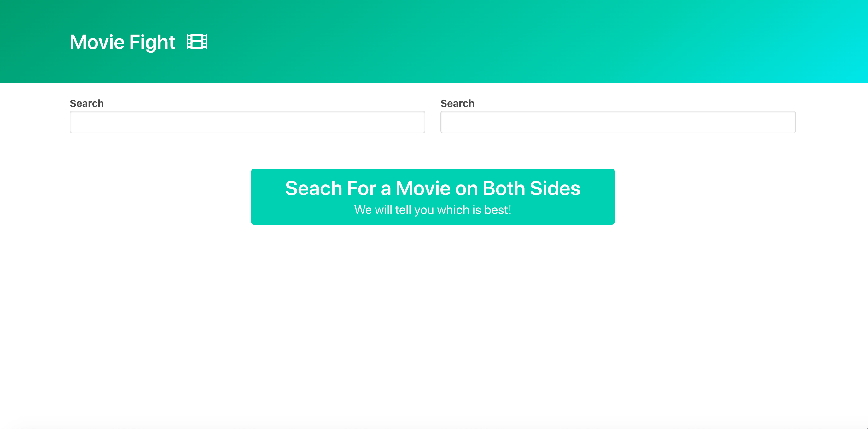This screenshot has height=429, width=868.
Task: Click the word 'Movie' in header title
Action: pos(97,42)
